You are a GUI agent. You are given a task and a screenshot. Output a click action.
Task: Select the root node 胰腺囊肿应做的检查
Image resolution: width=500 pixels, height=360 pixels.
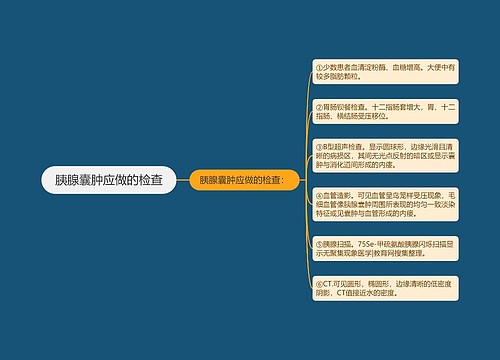[109, 180]
